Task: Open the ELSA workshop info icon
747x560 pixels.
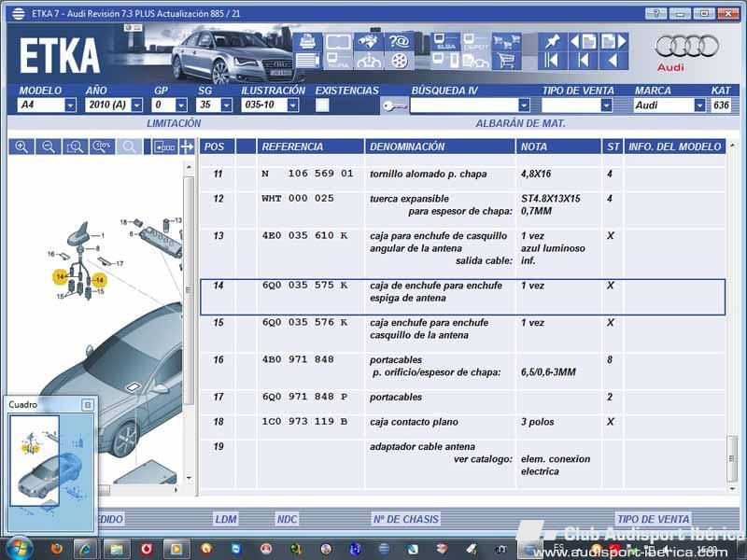Action: 444,42
